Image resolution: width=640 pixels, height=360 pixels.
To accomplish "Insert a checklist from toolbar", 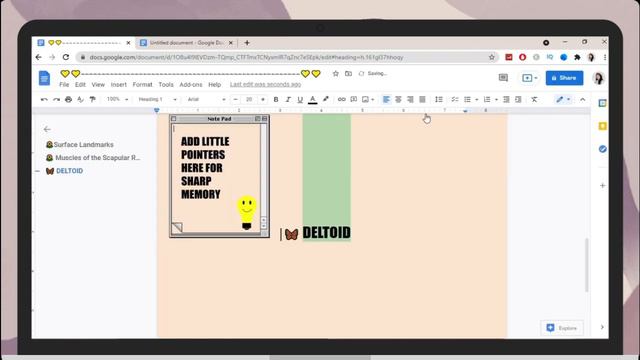I will [x=455, y=99].
